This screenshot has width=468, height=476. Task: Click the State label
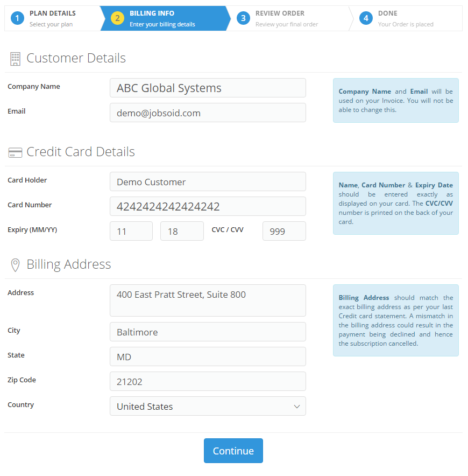pyautogui.click(x=16, y=355)
